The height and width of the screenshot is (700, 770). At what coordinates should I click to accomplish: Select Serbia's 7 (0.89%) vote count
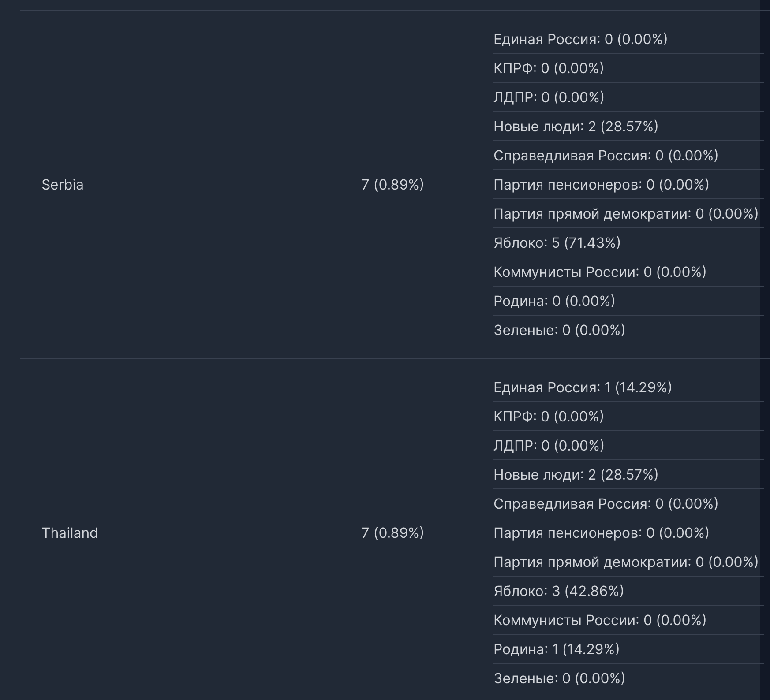(x=392, y=184)
